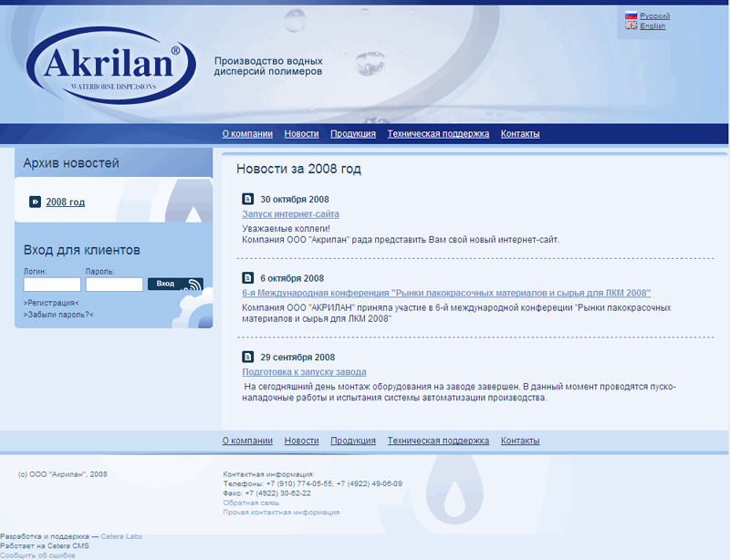This screenshot has width=730, height=560.
Task: Select Контакты in the footer navigation
Action: (x=520, y=441)
